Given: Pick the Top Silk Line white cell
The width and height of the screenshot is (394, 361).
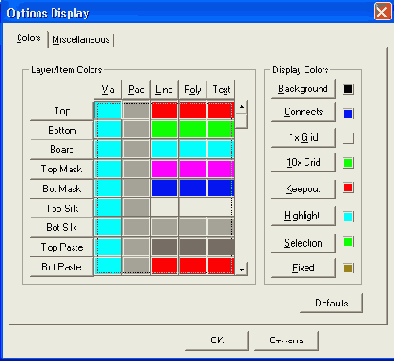Looking at the screenshot, I should [164, 208].
